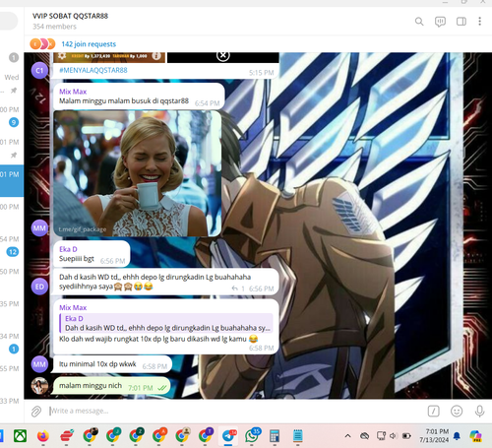The width and height of the screenshot is (492, 448).
Task: Open the notification bell in taskbar
Action: [x=457, y=436]
